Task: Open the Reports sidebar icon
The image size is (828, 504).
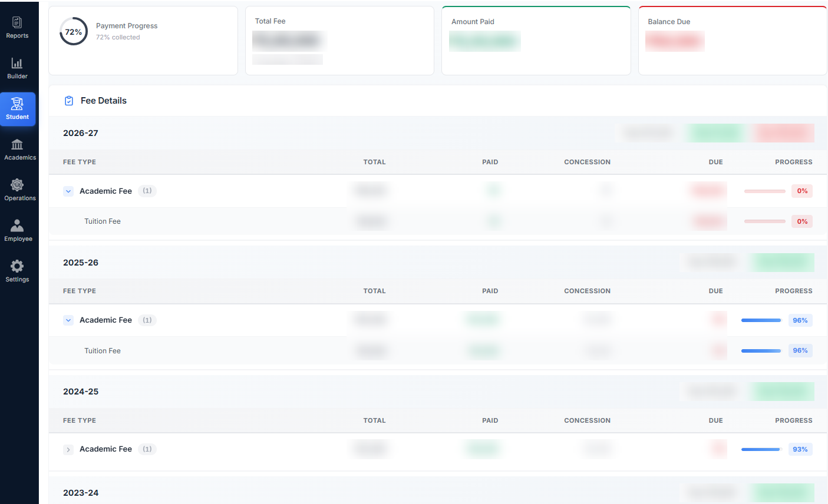Action: click(x=17, y=22)
